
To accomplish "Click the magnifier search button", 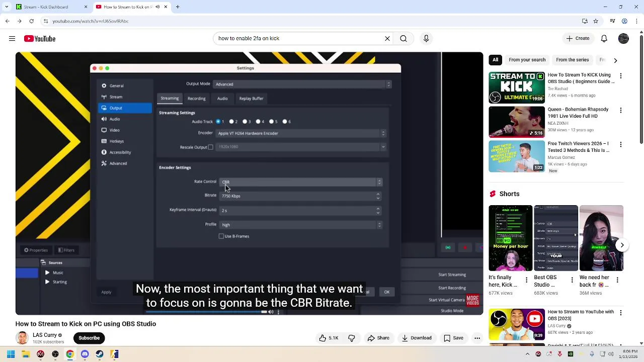I will pos(404,38).
